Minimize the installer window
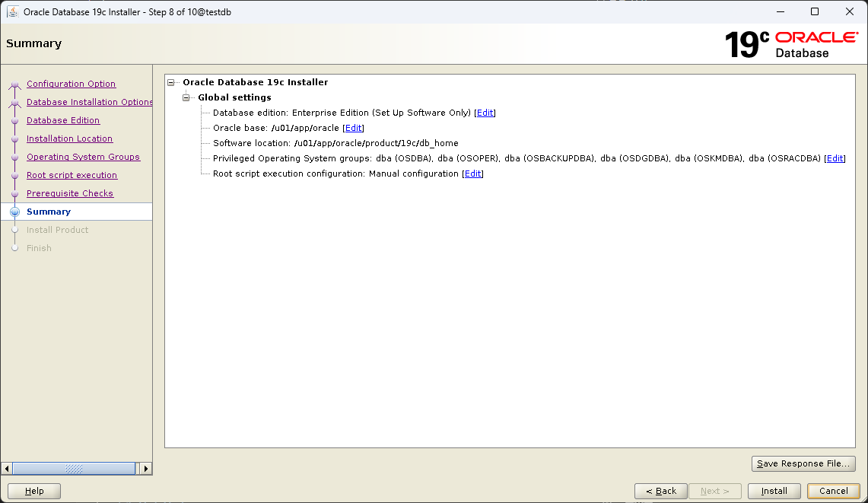868x503 pixels. [781, 11]
